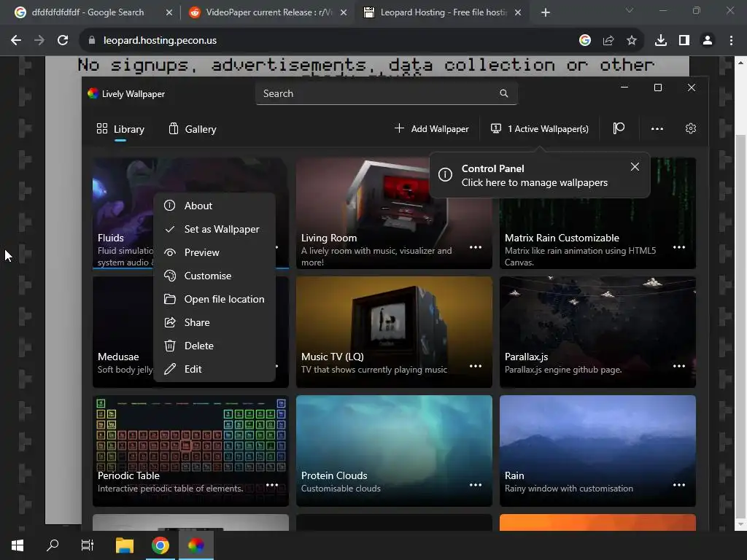747x560 pixels.
Task: Bookmark this page with the star
Action: click(x=632, y=41)
